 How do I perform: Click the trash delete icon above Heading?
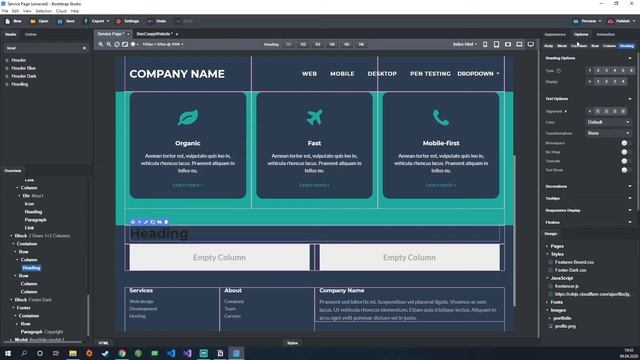point(166,222)
